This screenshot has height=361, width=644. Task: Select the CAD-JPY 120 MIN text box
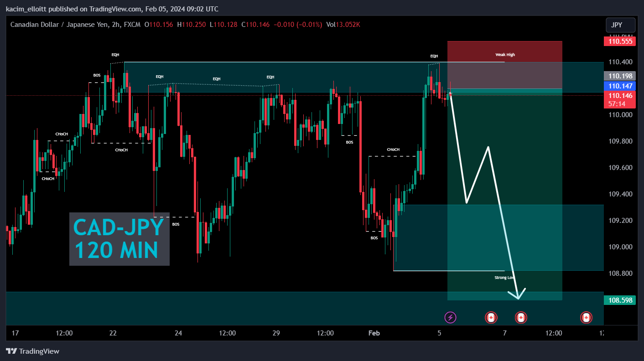coord(119,239)
